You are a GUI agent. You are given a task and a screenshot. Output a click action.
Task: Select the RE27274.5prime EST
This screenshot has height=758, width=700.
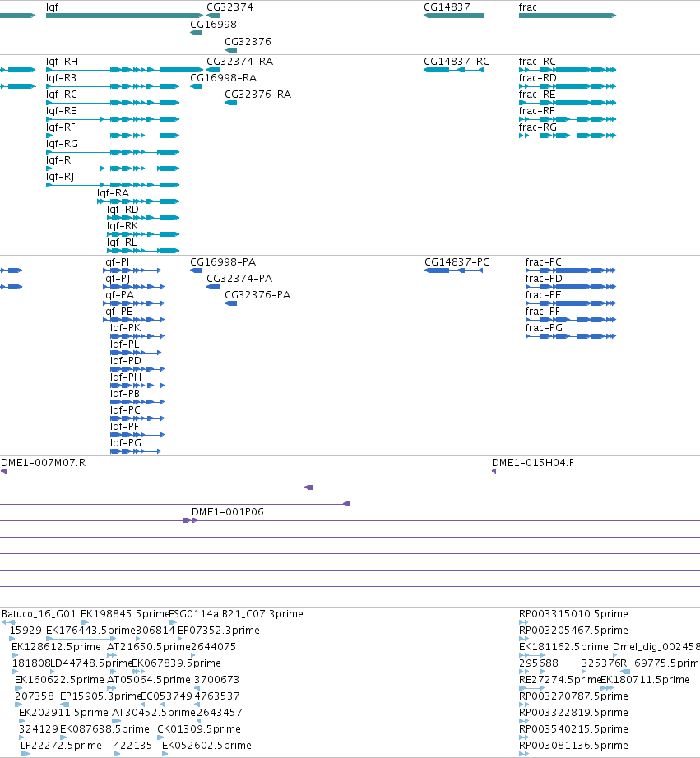532,688
